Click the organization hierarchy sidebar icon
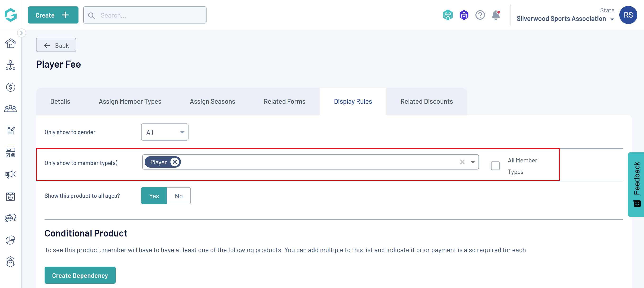 click(x=10, y=65)
